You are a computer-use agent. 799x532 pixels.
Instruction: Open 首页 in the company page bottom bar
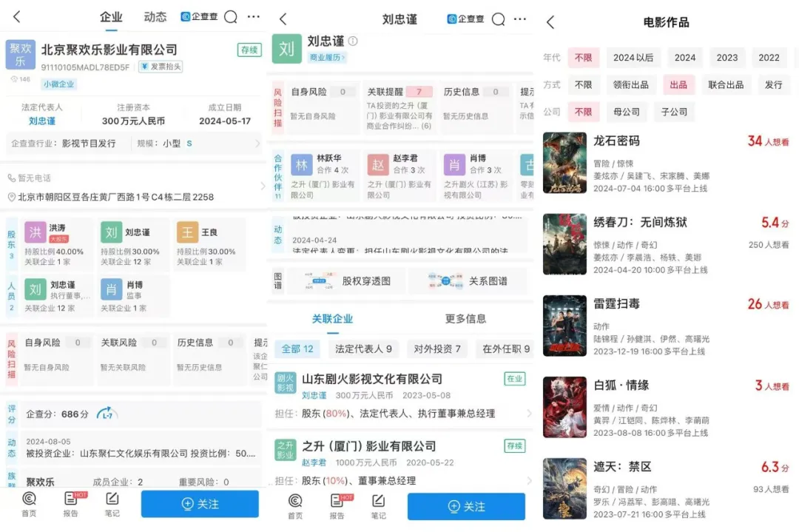coord(29,505)
